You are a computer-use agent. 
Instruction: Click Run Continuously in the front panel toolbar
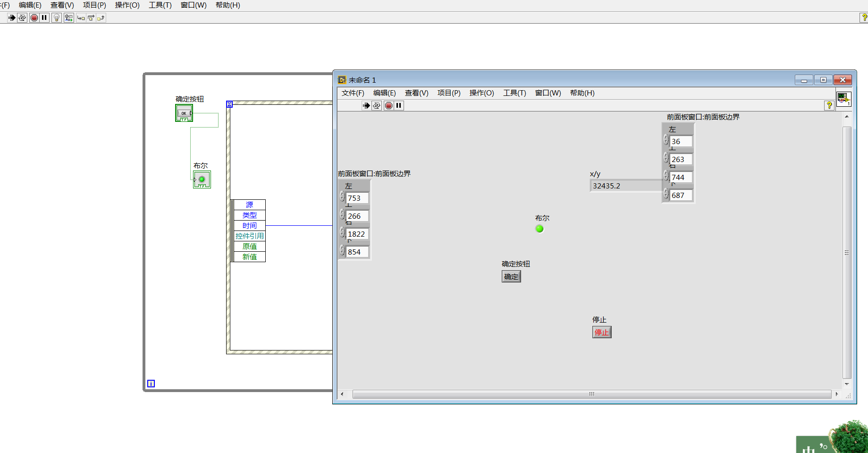click(x=377, y=106)
